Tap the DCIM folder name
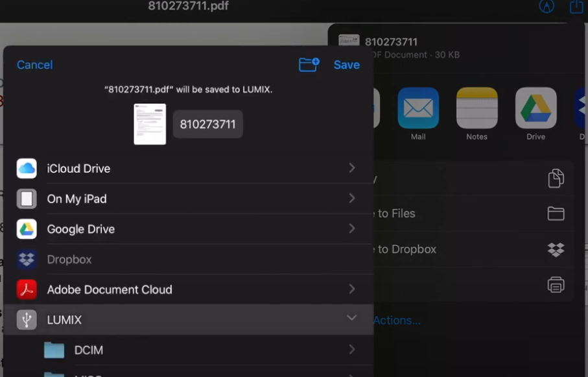The height and width of the screenshot is (377, 588). (x=89, y=350)
